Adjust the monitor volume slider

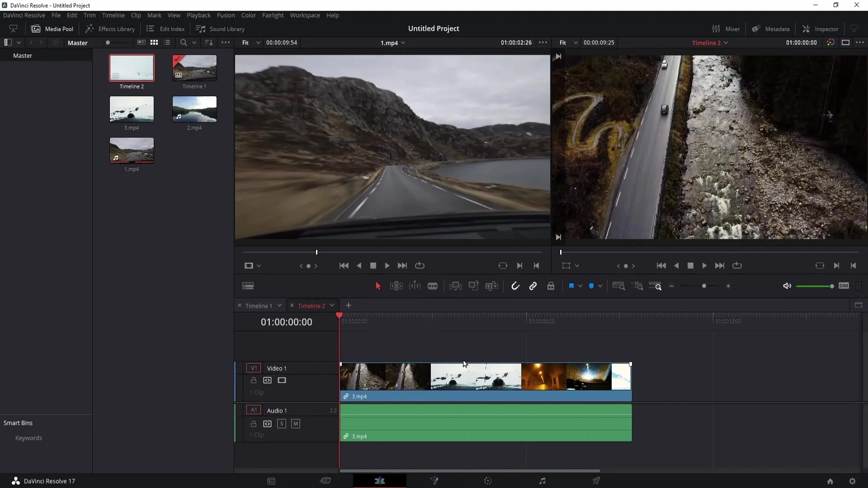point(815,286)
